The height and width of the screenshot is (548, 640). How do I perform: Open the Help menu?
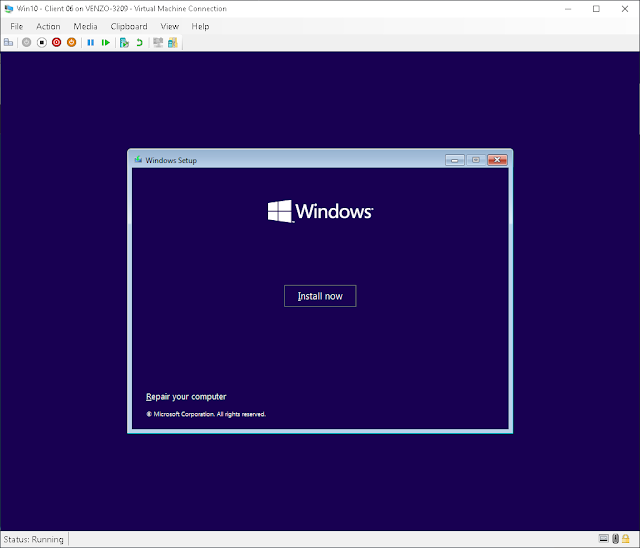200,27
